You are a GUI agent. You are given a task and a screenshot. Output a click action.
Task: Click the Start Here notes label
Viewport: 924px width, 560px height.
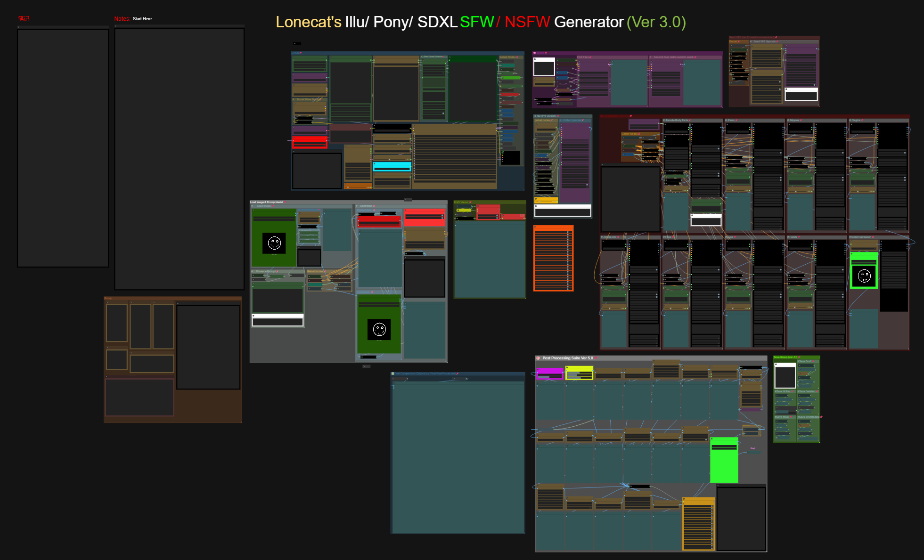pyautogui.click(x=142, y=19)
